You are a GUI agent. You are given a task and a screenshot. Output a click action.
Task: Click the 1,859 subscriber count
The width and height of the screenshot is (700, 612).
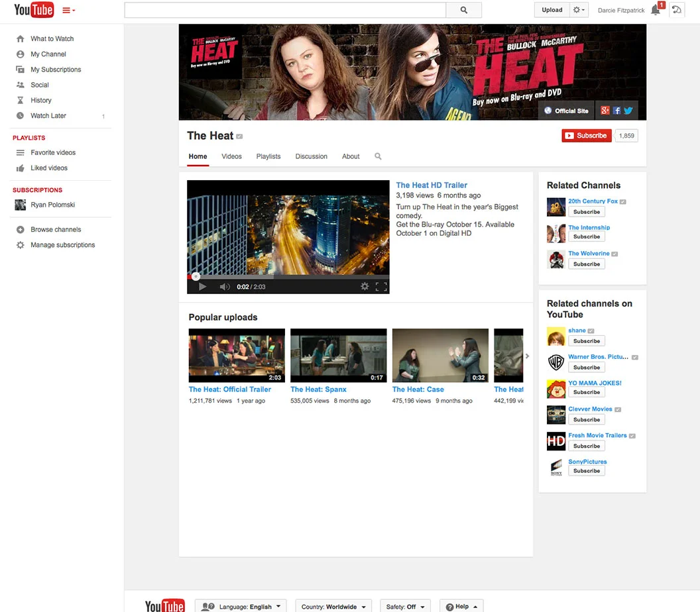[x=626, y=136]
